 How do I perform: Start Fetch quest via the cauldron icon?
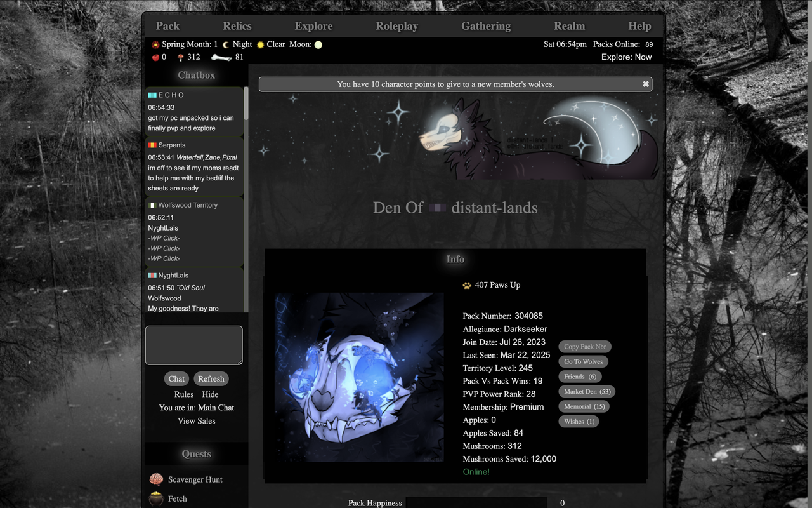point(155,498)
